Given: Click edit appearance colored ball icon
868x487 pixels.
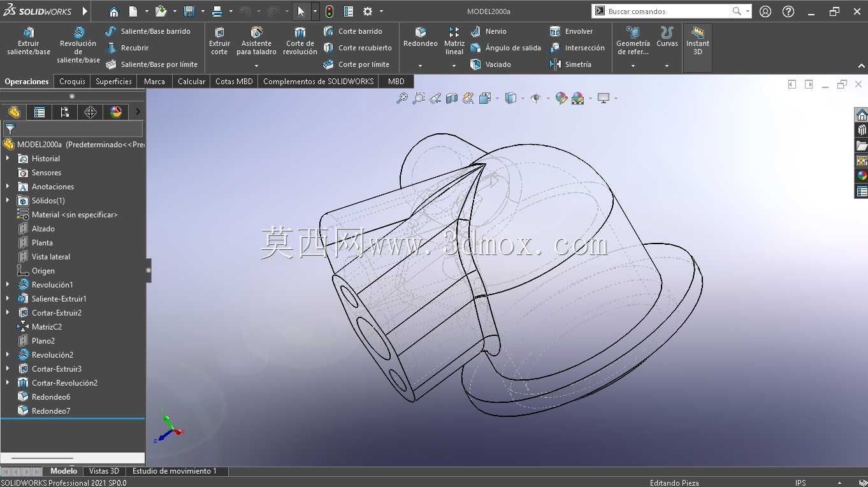Looking at the screenshot, I should click(561, 98).
